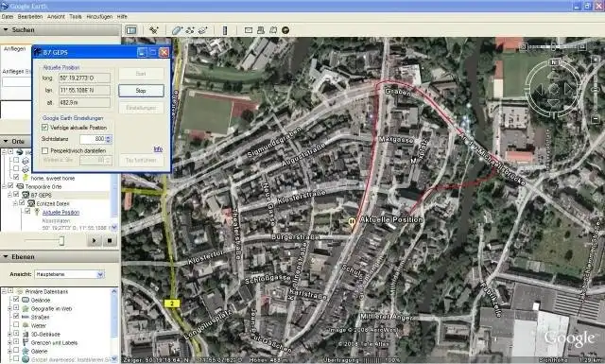
Task: Enable the Wetter layer checkbox
Action: [x=16, y=325]
